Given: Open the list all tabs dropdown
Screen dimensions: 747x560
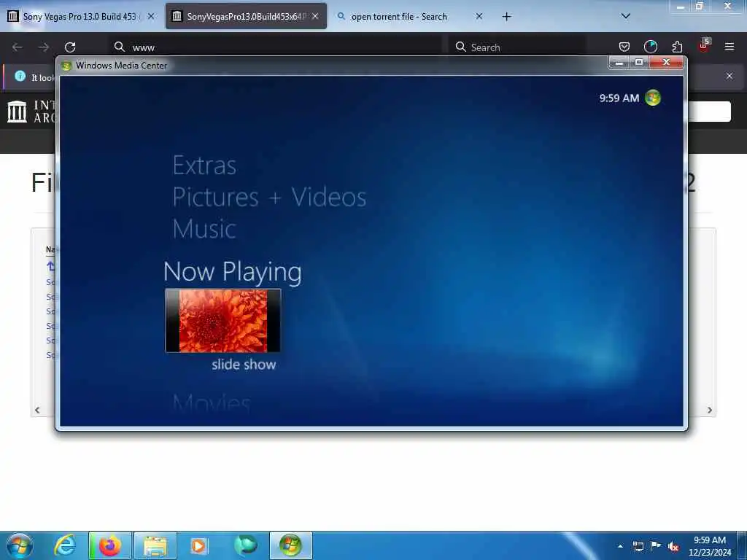Looking at the screenshot, I should (626, 16).
